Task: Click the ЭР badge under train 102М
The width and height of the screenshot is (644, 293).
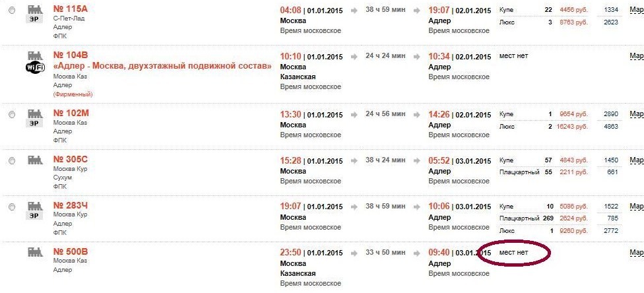Action: (x=34, y=123)
